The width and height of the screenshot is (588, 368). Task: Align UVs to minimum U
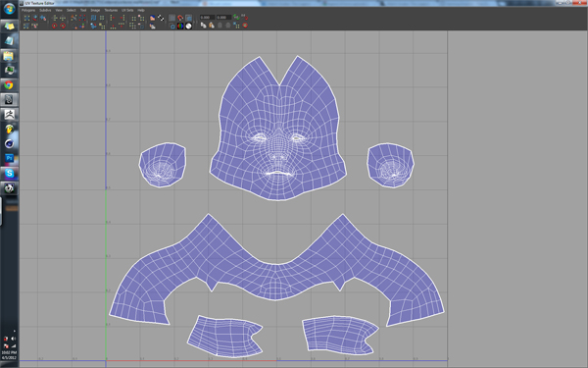point(113,18)
